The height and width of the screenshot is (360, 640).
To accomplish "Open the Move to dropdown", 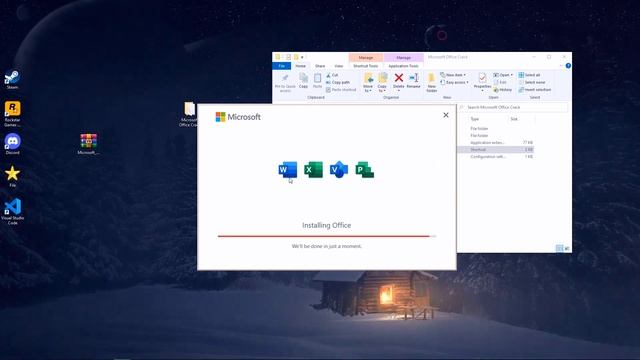I will (368, 83).
